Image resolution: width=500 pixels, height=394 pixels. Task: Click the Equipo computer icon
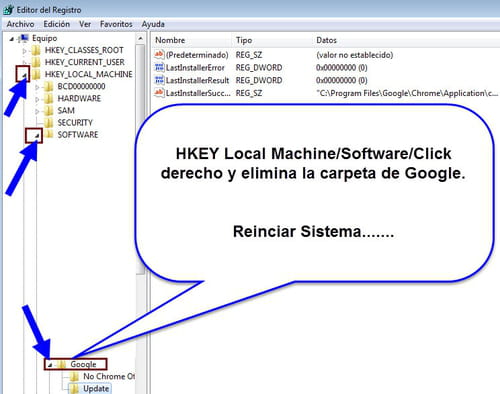[23, 38]
